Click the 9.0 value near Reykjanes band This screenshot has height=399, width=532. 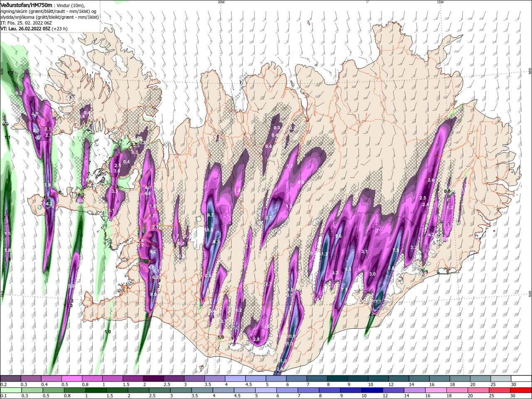pyautogui.click(x=153, y=294)
